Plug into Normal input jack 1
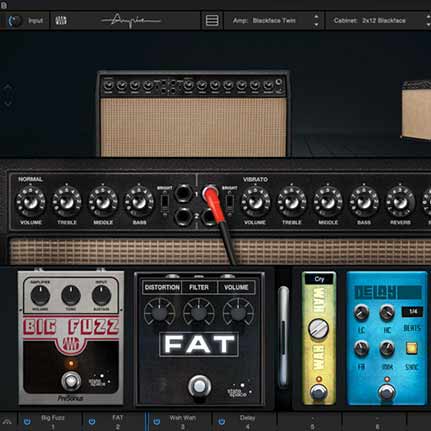The height and width of the screenshot is (431, 431). click(x=183, y=193)
